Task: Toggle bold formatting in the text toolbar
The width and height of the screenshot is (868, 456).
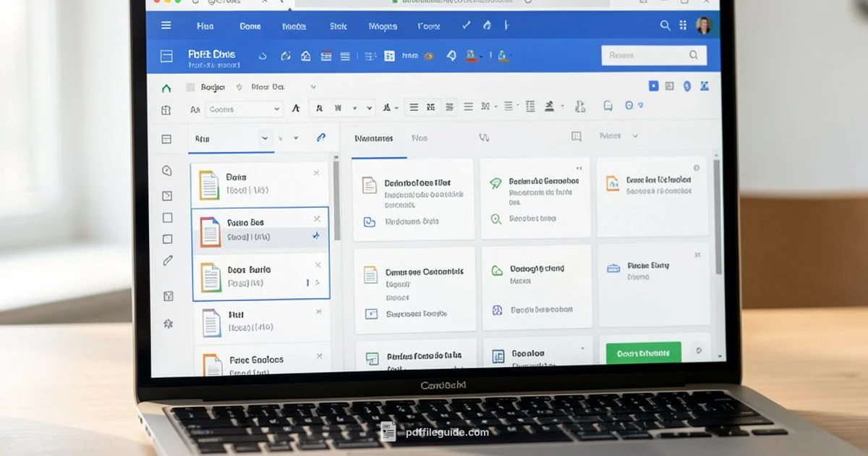Action: pos(319,107)
